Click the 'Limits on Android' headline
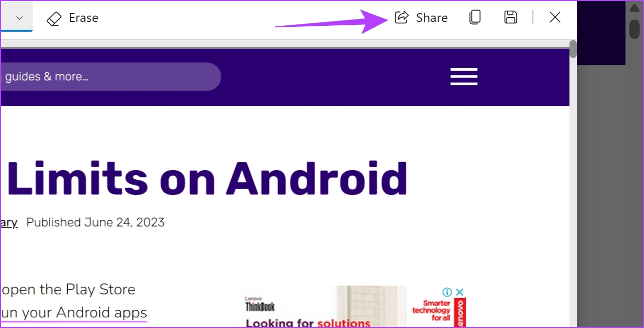 pyautogui.click(x=207, y=179)
